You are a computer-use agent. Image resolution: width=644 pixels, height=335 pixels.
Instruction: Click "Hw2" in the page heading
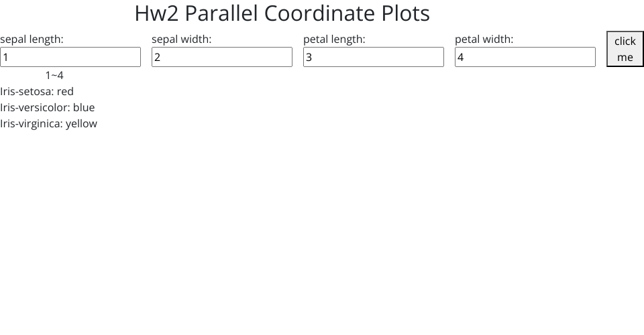click(x=156, y=13)
